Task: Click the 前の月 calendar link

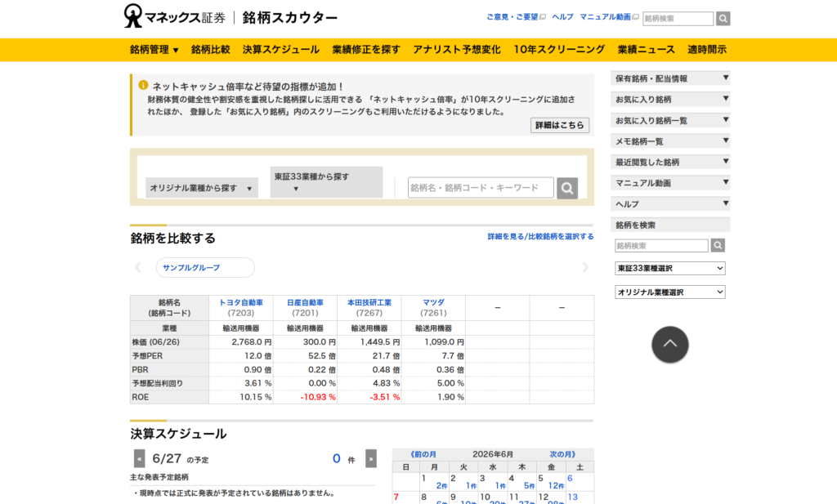Action: pyautogui.click(x=423, y=454)
